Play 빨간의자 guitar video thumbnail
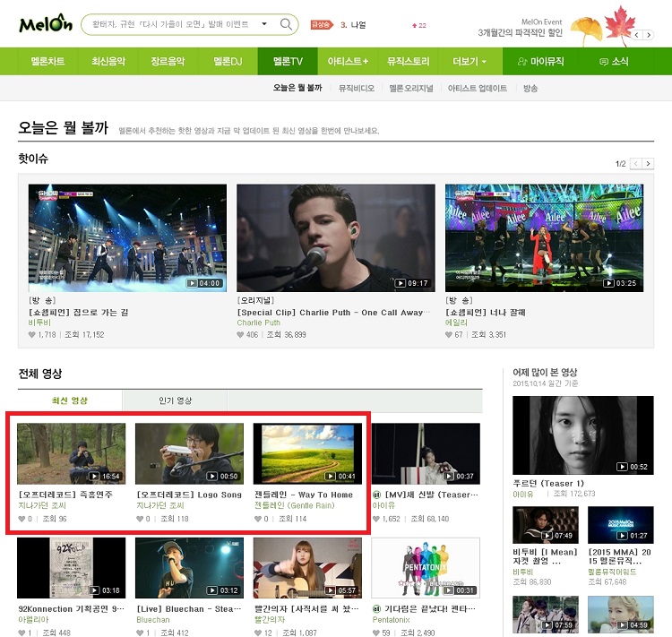This screenshot has width=672, height=637. coord(307,567)
